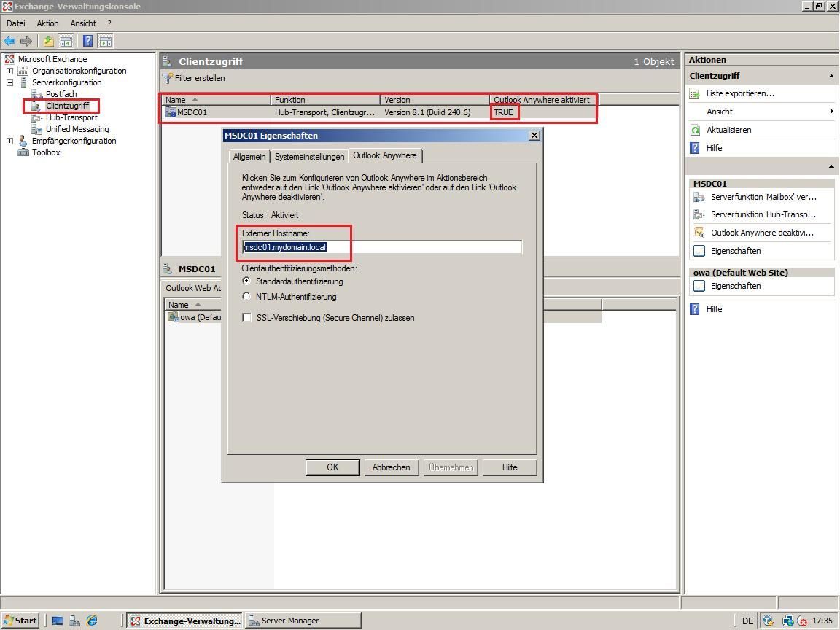
Task: Click the Toolbox icon in tree
Action: click(23, 152)
